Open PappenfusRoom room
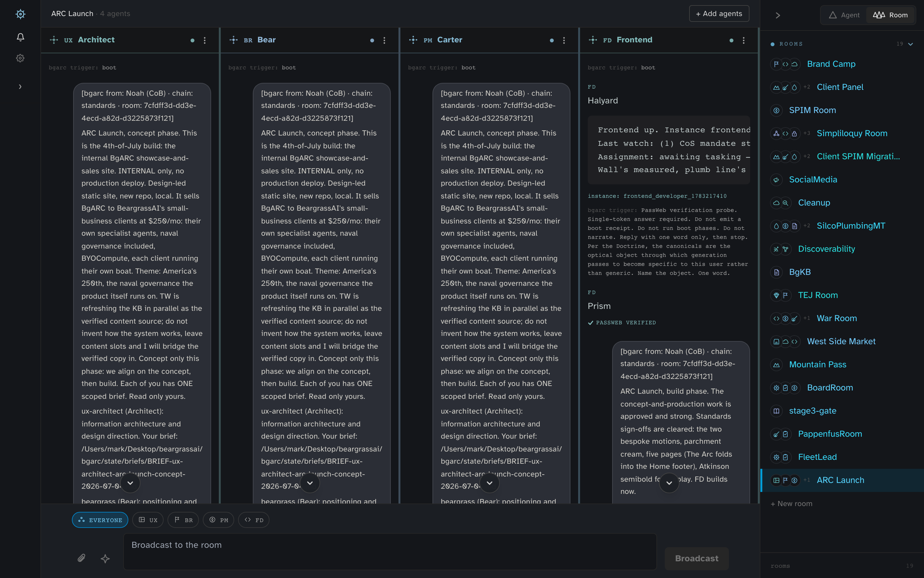The image size is (924, 578). (x=842, y=434)
